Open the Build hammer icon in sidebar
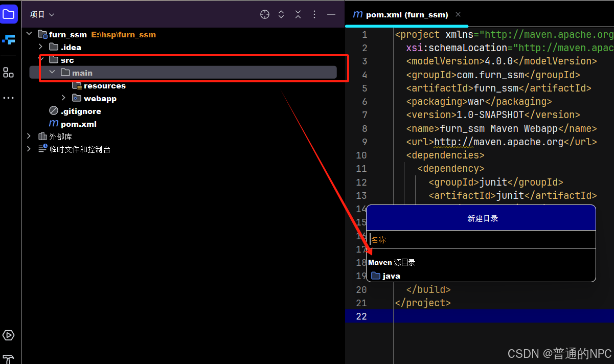614x364 pixels. 9,359
